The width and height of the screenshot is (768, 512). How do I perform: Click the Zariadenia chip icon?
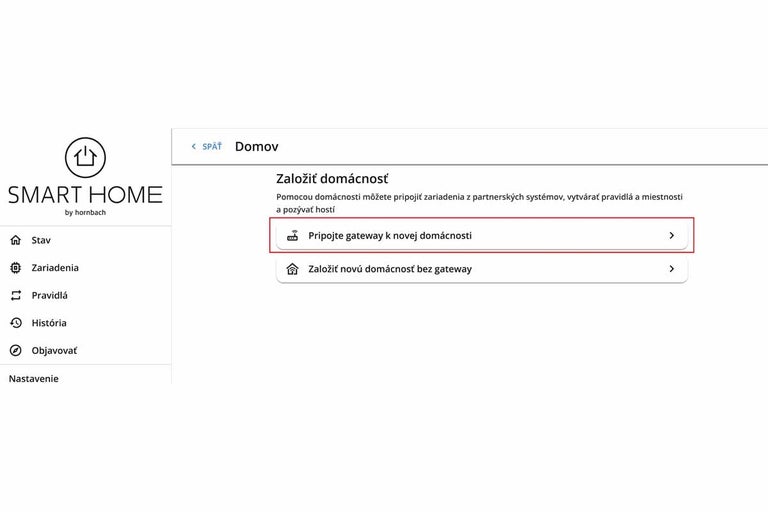[15, 268]
